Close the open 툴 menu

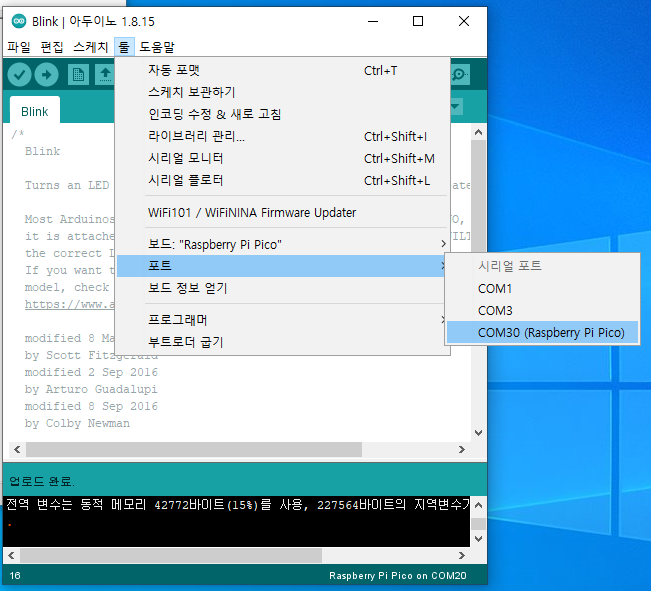tap(124, 47)
